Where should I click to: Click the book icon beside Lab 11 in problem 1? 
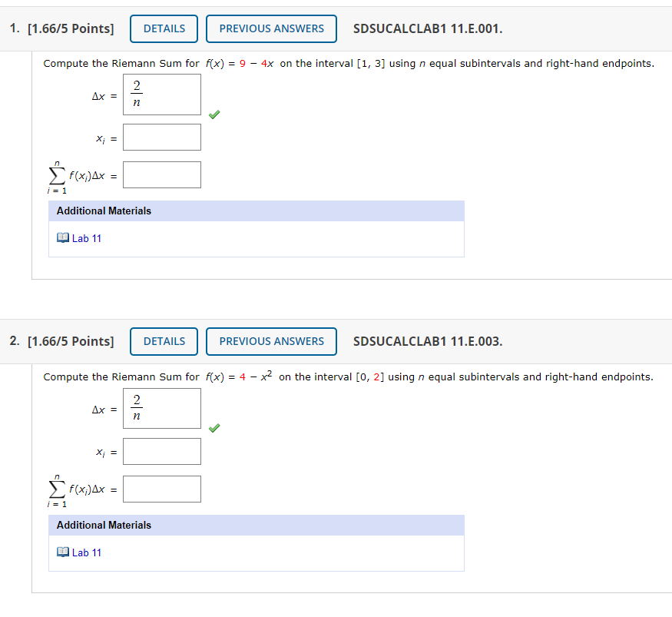(63, 238)
